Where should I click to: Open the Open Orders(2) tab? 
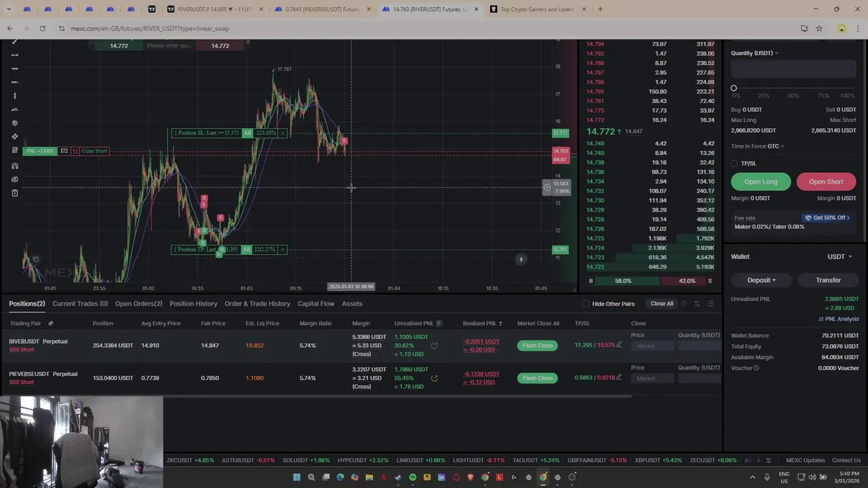coord(138,304)
